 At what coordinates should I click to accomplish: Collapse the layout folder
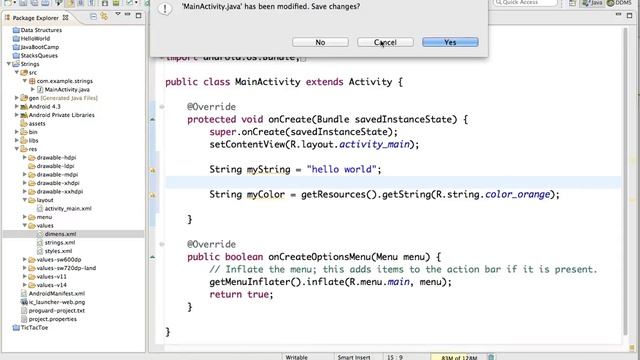click(x=25, y=200)
